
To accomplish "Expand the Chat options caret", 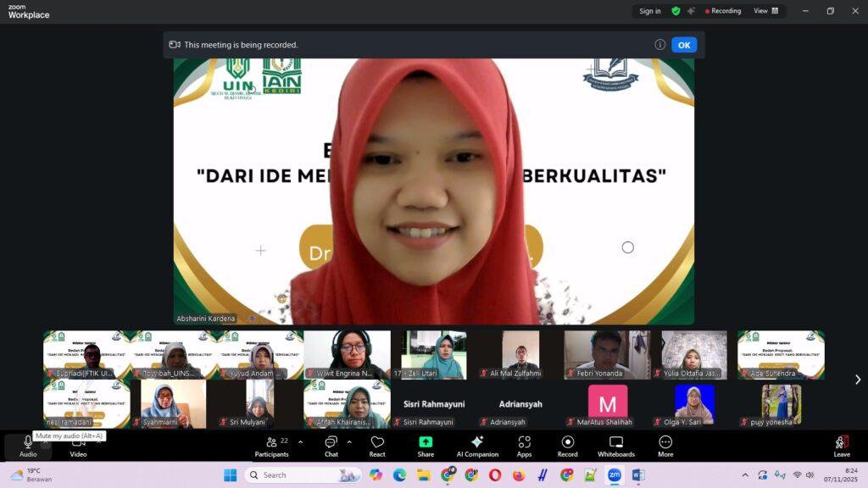I will tap(349, 441).
